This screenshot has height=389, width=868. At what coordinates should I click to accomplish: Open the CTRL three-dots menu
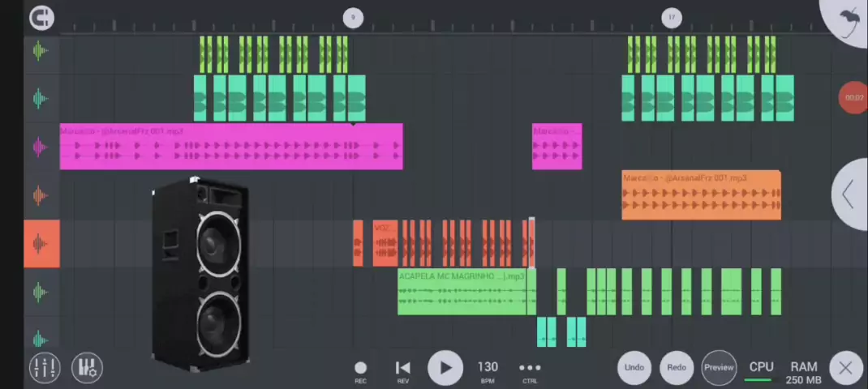[x=530, y=370]
